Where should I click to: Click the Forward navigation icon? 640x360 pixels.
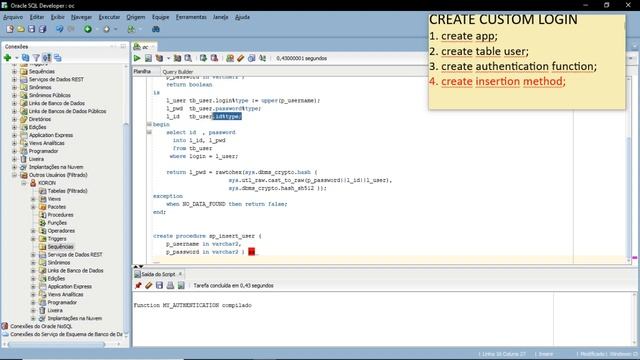coord(107,29)
